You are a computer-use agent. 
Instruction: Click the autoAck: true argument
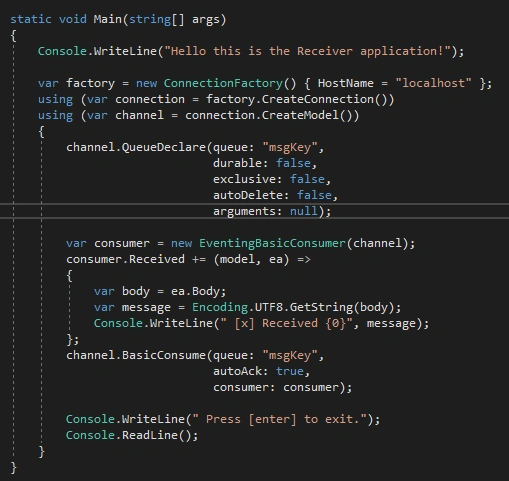click(x=258, y=371)
